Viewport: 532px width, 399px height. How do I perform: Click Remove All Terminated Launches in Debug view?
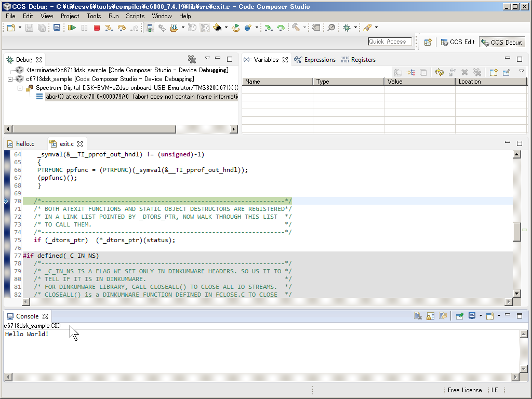pyautogui.click(x=192, y=59)
